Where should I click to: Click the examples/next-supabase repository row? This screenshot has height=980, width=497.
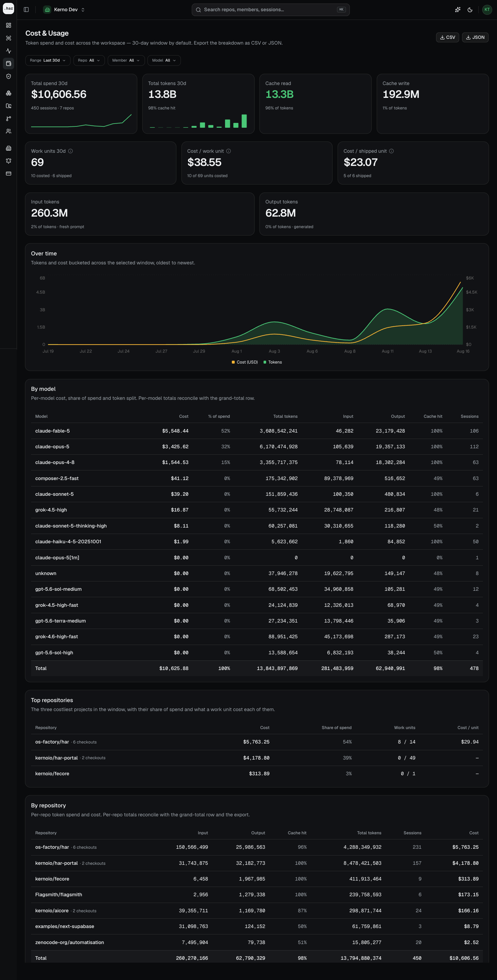[x=257, y=926]
